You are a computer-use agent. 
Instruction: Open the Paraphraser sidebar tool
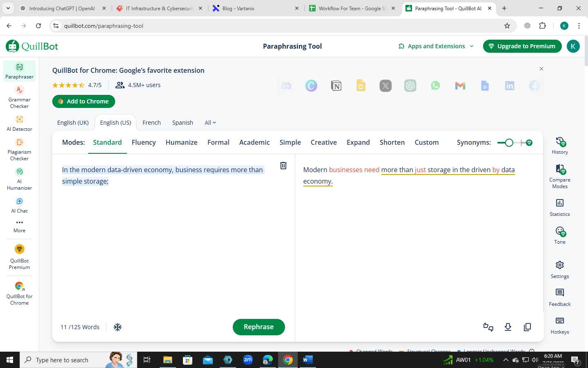[19, 71]
